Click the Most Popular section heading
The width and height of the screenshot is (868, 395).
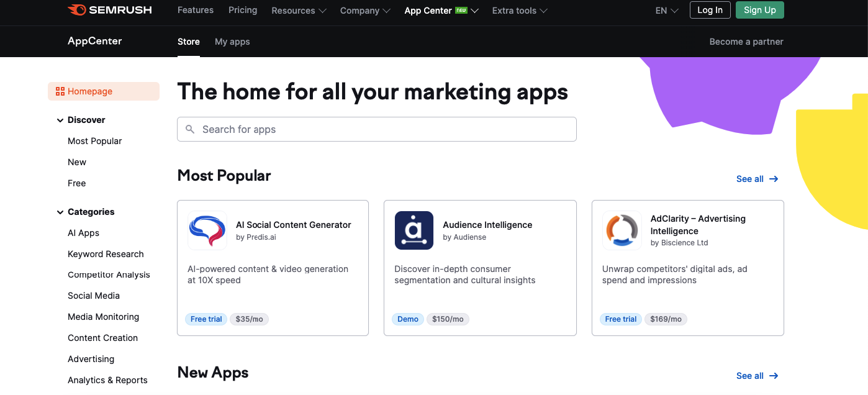pos(224,176)
